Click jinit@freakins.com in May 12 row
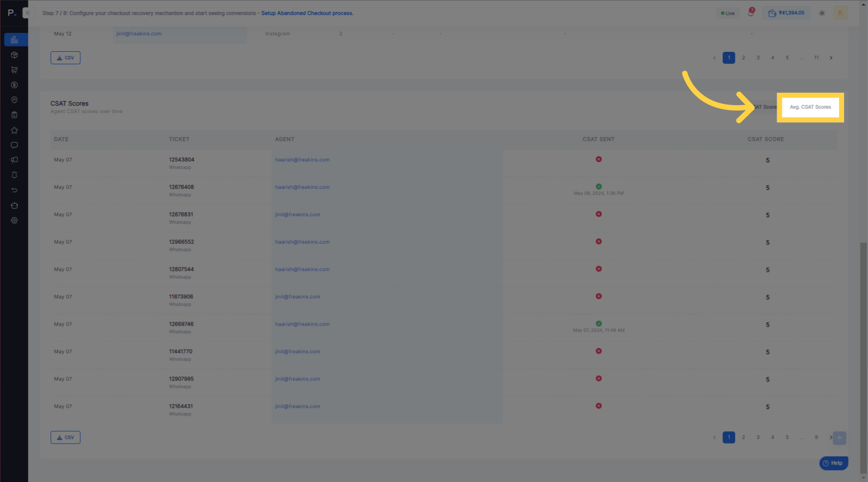The width and height of the screenshot is (868, 482). pos(139,34)
